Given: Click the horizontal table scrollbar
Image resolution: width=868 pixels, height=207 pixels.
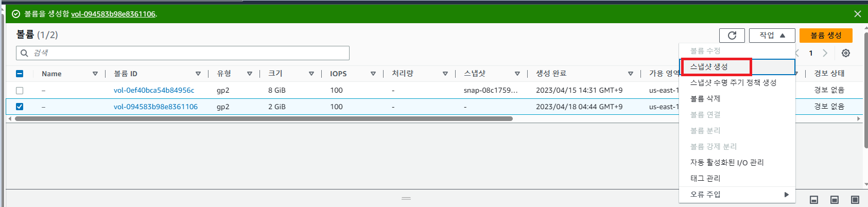Looking at the screenshot, I should point(264,118).
